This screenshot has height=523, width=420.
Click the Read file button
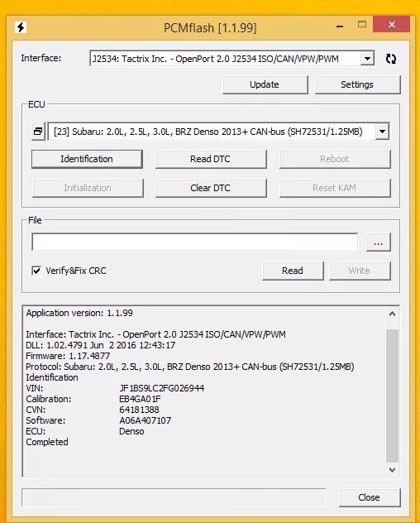point(293,271)
